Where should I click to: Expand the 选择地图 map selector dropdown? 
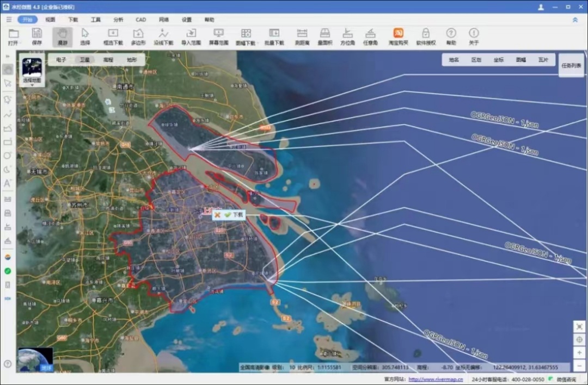pyautogui.click(x=32, y=85)
